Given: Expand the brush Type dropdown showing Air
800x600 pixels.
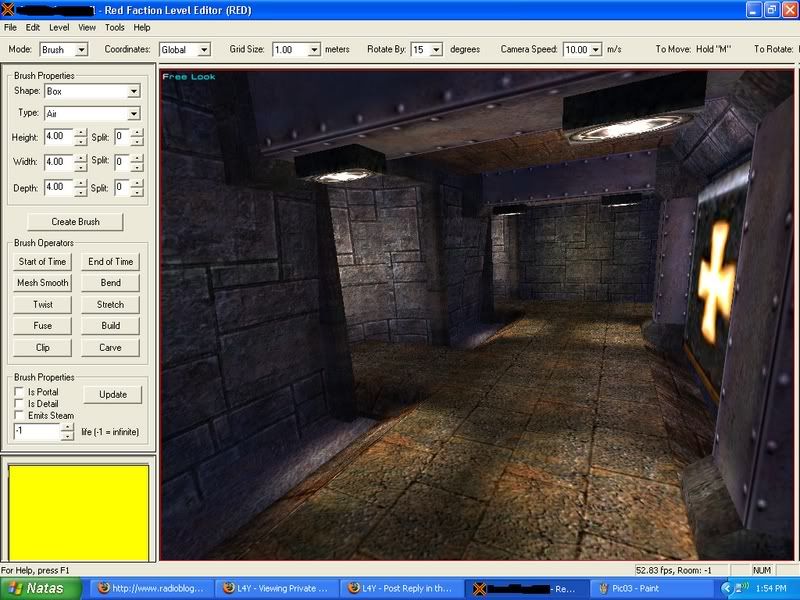Looking at the screenshot, I should click(133, 113).
